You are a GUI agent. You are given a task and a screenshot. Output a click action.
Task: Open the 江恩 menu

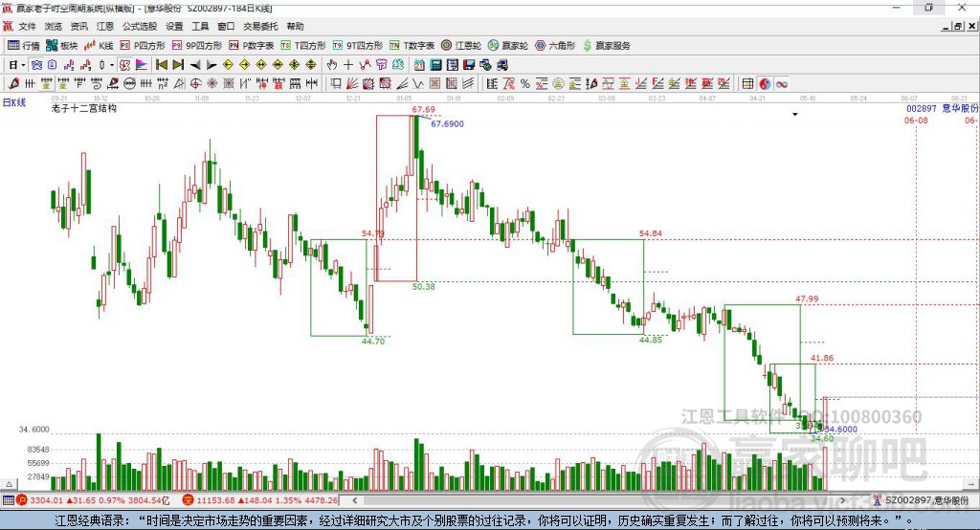click(x=105, y=26)
